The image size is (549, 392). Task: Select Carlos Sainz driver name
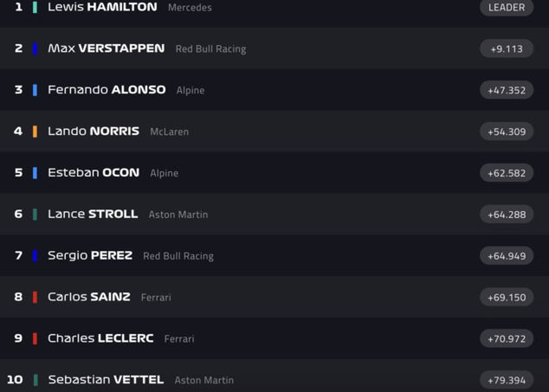click(x=89, y=297)
